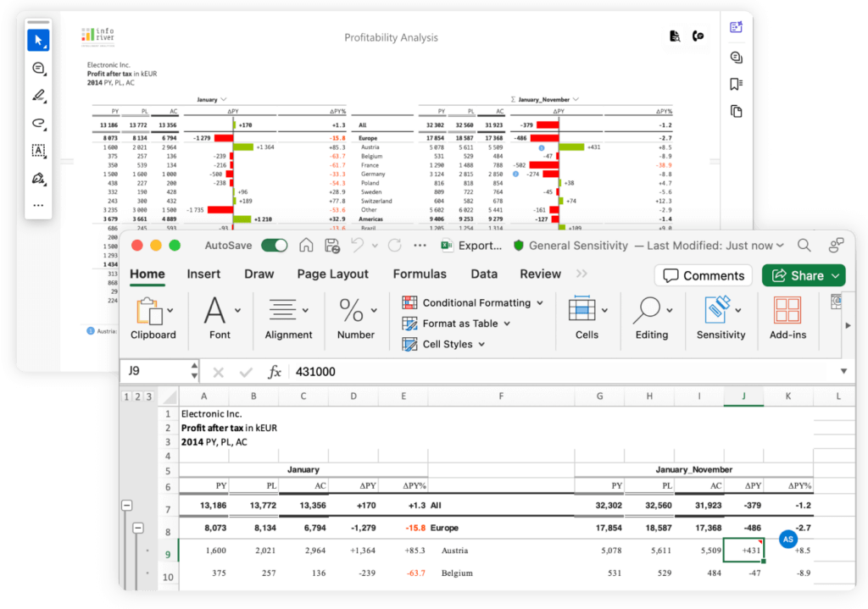Open more annotation tools via ellipsis
868x609 pixels.
click(38, 205)
